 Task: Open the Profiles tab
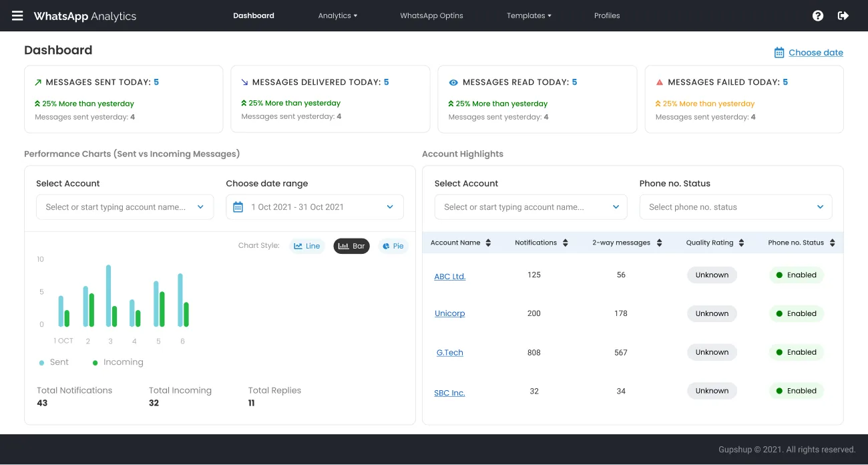[607, 15]
